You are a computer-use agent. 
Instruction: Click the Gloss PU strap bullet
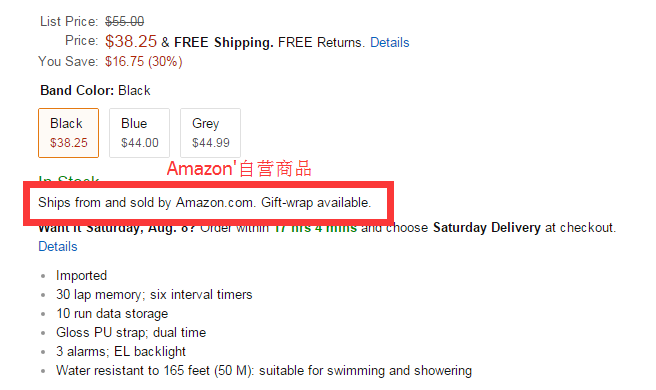tap(131, 333)
